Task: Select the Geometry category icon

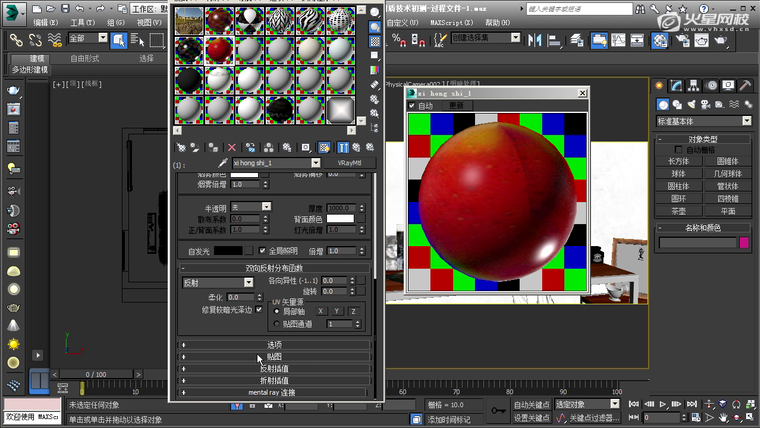Action: coord(663,104)
